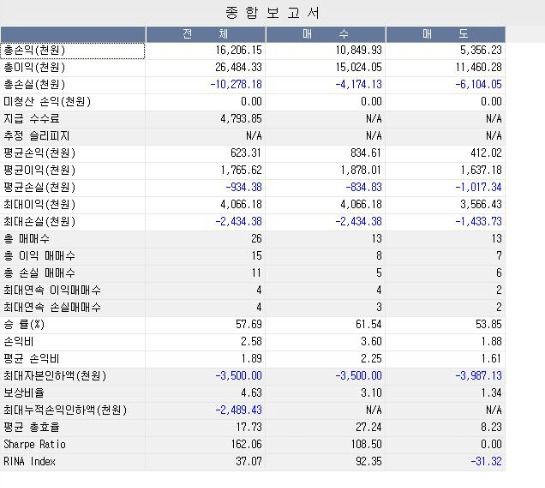The width and height of the screenshot is (545, 488).
Task: Click the 총이익 value 26,484.33
Action: click(238, 67)
